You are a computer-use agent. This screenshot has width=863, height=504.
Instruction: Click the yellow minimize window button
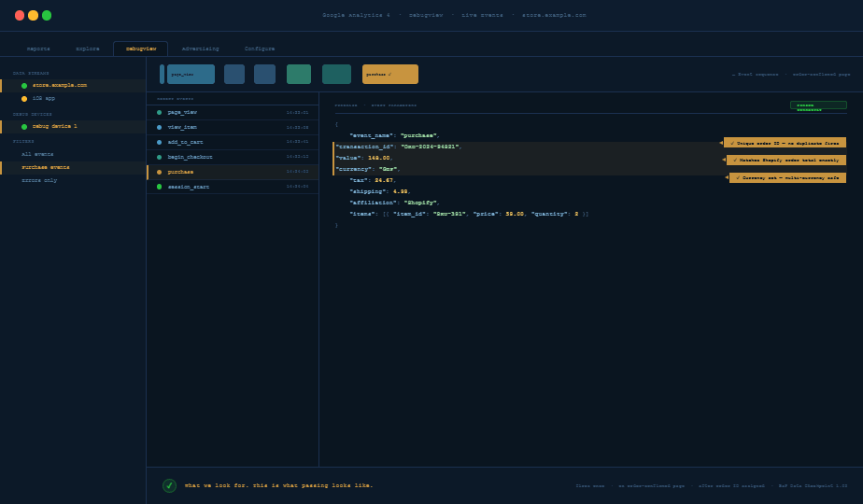point(33,16)
